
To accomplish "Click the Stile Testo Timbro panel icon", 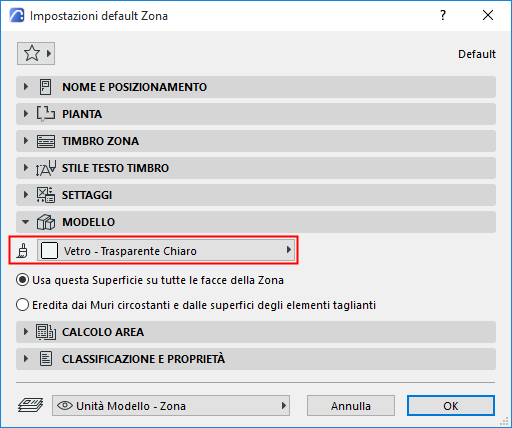I will click(x=46, y=168).
